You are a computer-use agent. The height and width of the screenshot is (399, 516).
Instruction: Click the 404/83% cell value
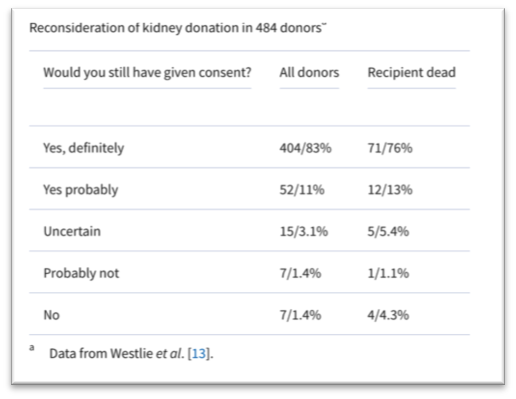pos(305,148)
